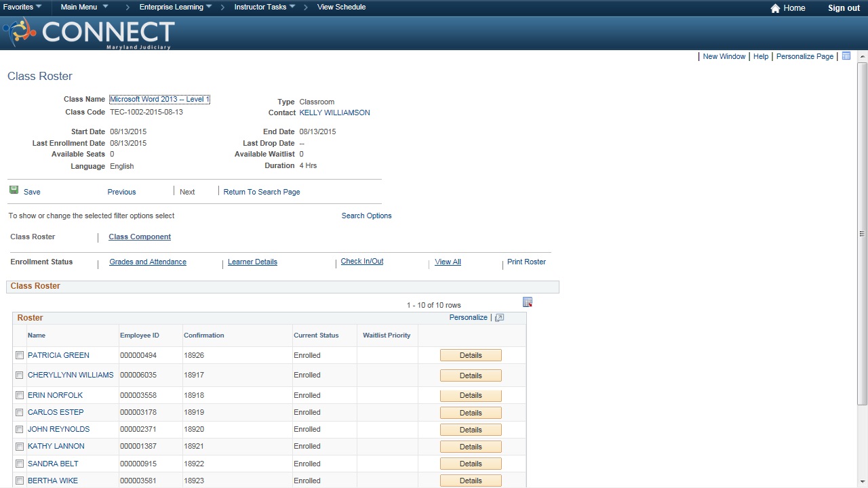Open Enterprise Learning breadcrumb dropdown
Viewport: 868px width, 488px height.
176,7
